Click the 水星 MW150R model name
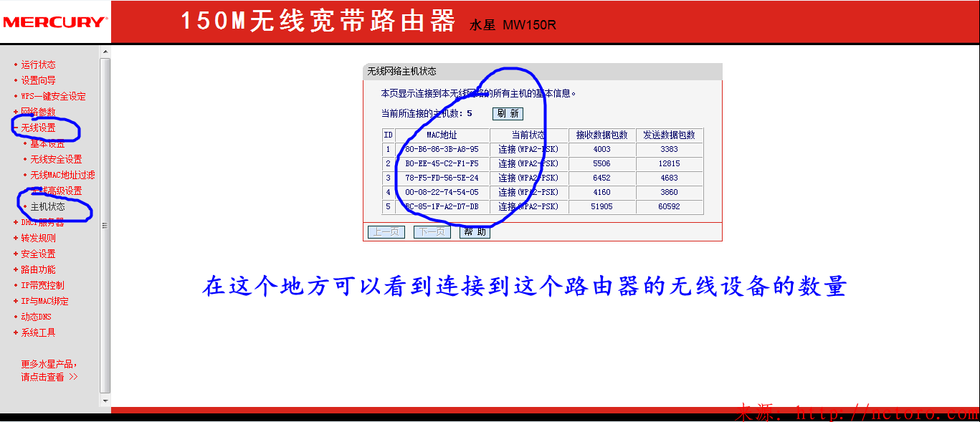Image resolution: width=980 pixels, height=422 pixels. (x=513, y=25)
